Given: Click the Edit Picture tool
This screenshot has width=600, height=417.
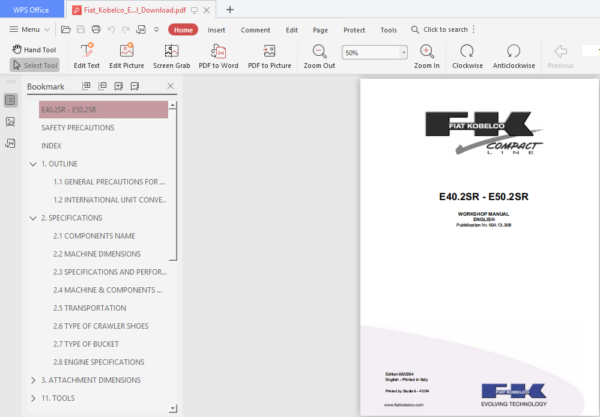Looking at the screenshot, I should [x=127, y=56].
